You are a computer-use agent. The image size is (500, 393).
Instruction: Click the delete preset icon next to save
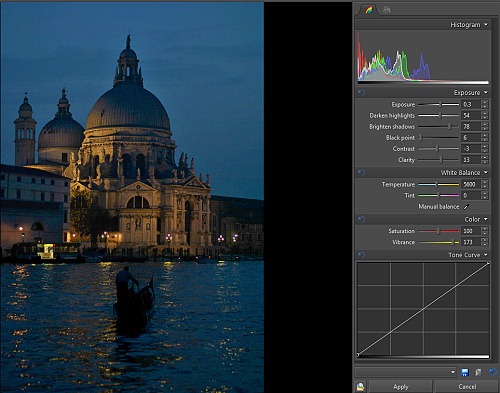tap(478, 372)
